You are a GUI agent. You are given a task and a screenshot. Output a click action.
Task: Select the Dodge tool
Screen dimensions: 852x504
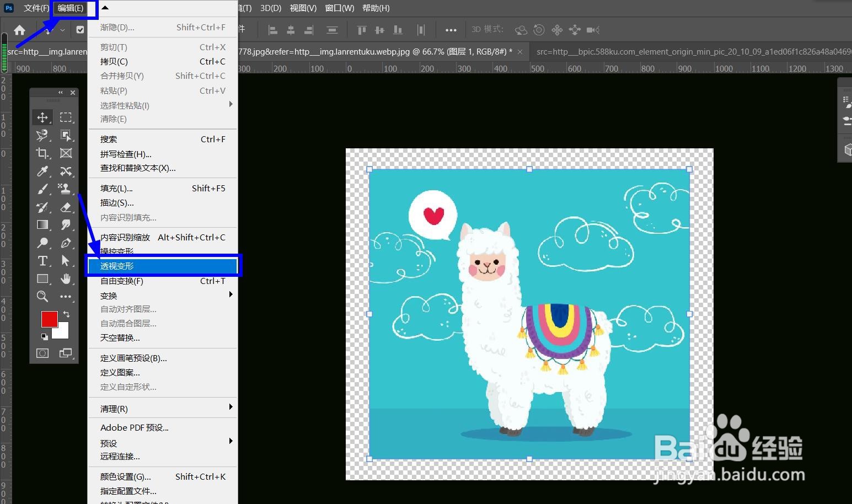pos(42,243)
